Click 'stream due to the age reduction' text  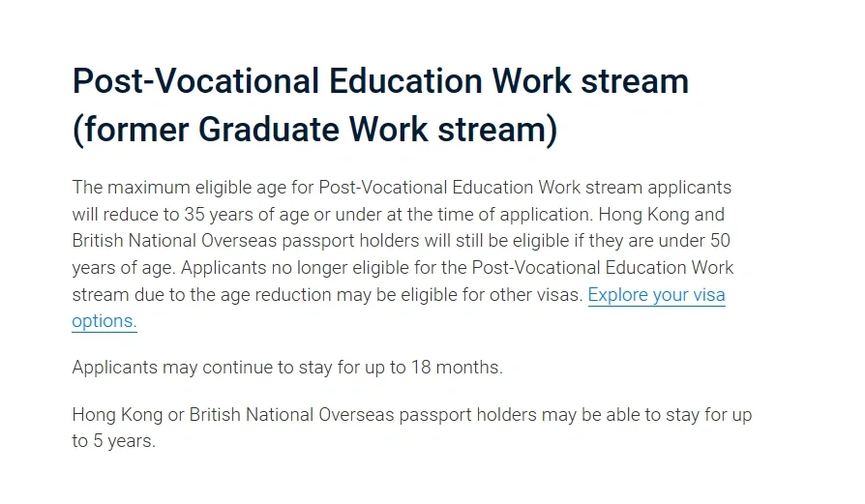[x=202, y=295]
